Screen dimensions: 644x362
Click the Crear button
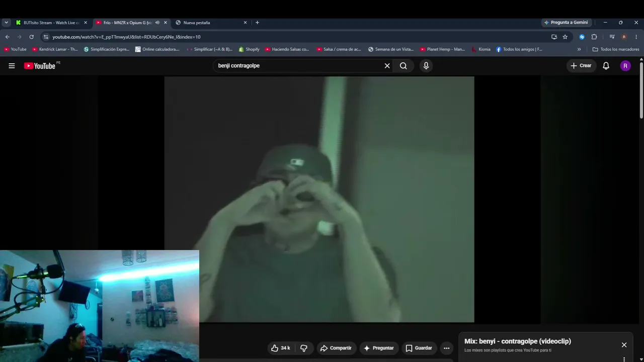point(581,66)
